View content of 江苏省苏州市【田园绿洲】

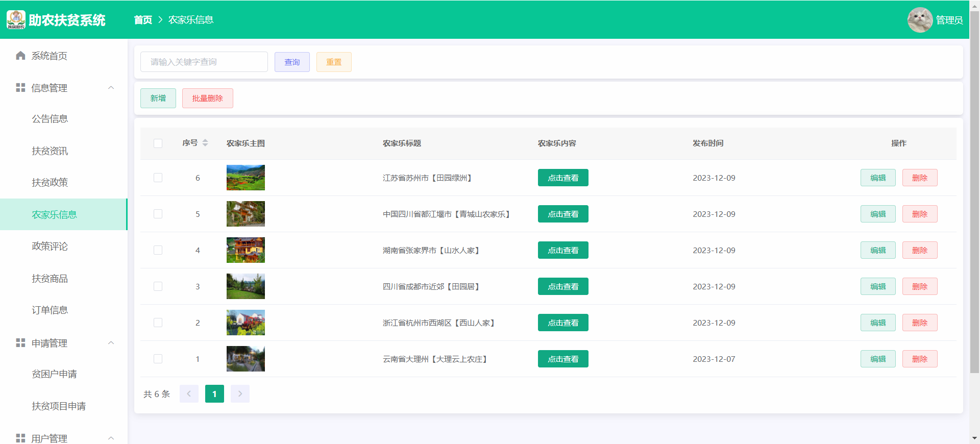563,178
